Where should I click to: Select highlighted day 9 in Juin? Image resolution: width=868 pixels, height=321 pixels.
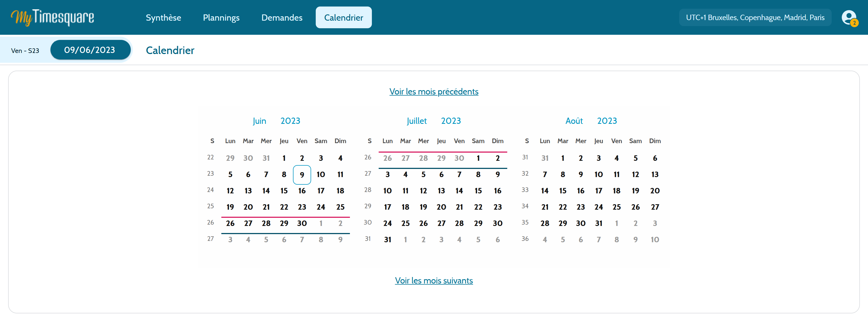[x=302, y=175]
